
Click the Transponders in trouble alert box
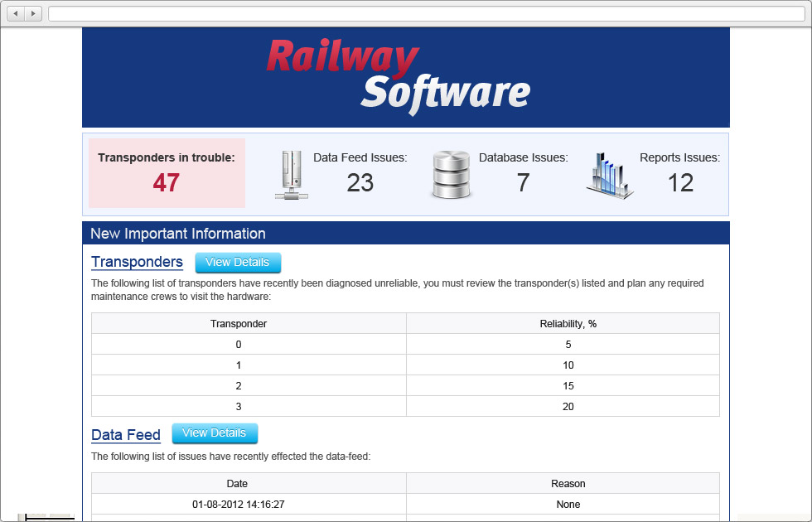(x=166, y=174)
